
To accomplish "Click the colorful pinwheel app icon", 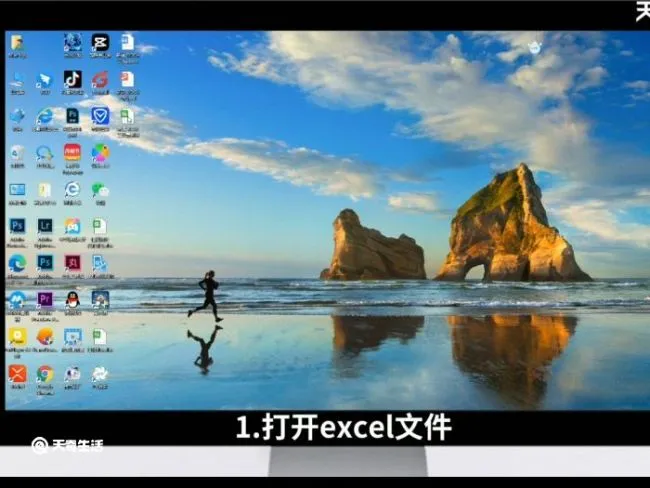I will point(100,153).
